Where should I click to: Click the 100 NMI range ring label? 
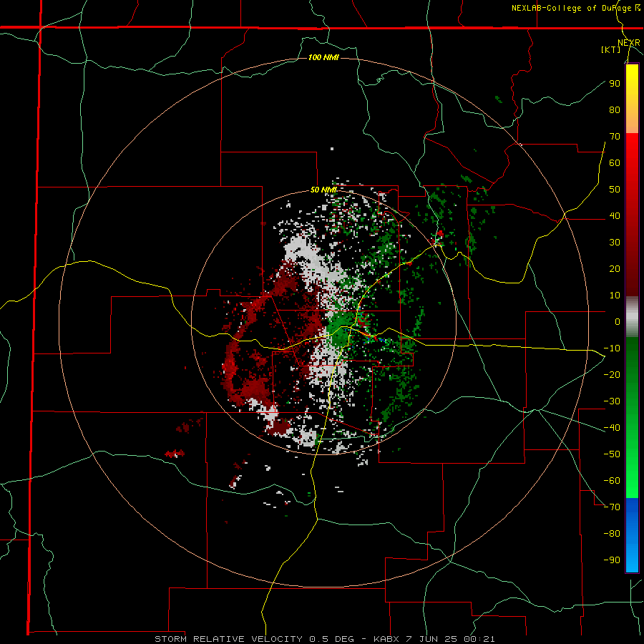pyautogui.click(x=323, y=57)
